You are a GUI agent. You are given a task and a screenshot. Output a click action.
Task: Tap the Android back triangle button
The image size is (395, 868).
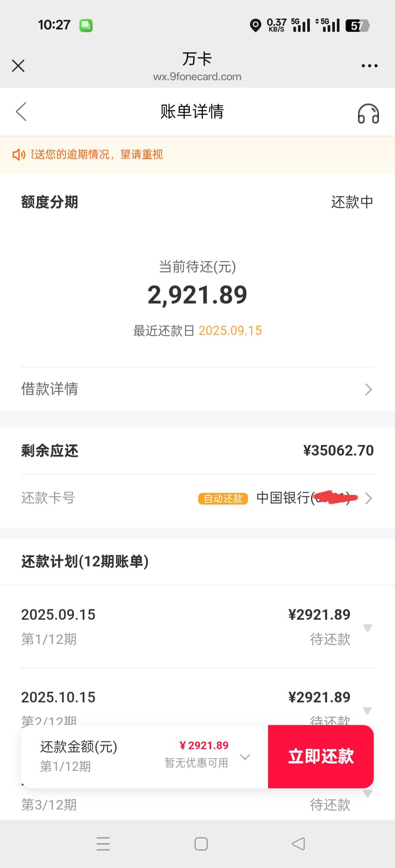tap(298, 844)
